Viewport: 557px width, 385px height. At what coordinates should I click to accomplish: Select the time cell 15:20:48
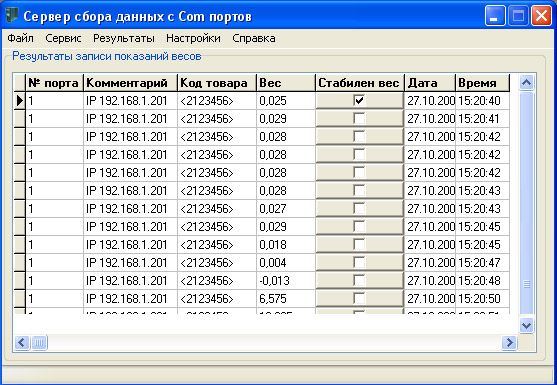coord(482,281)
